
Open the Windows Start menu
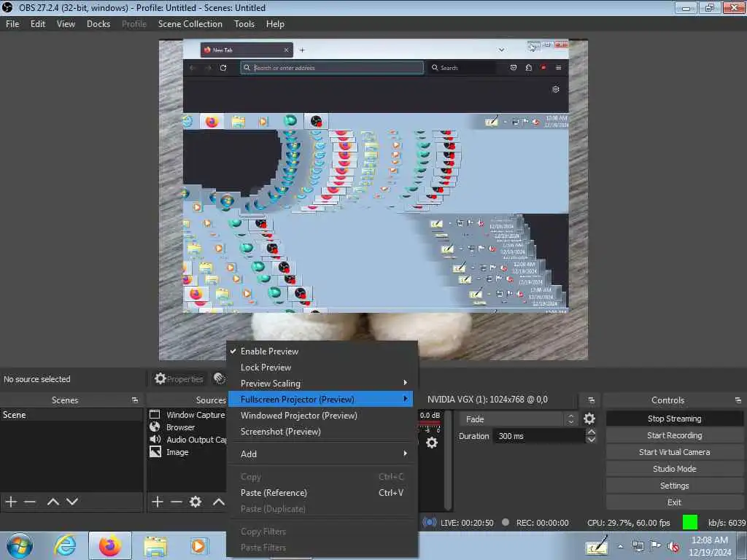(x=20, y=545)
